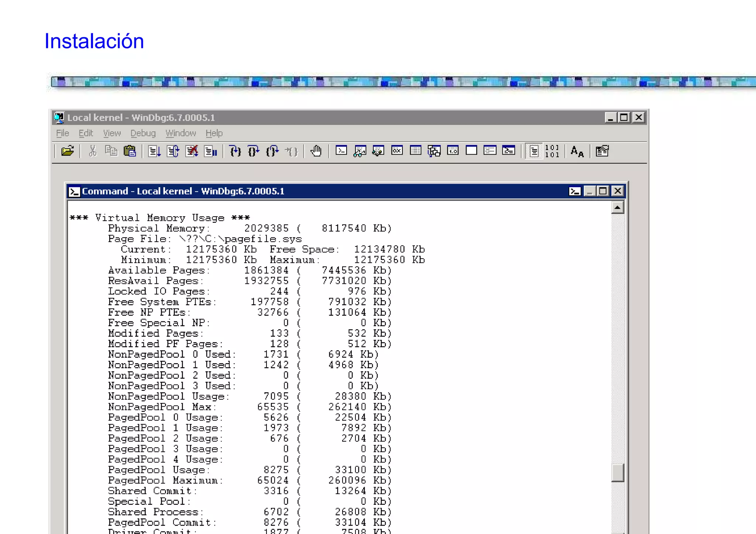Click scroll up arrow in Command window

tap(617, 208)
